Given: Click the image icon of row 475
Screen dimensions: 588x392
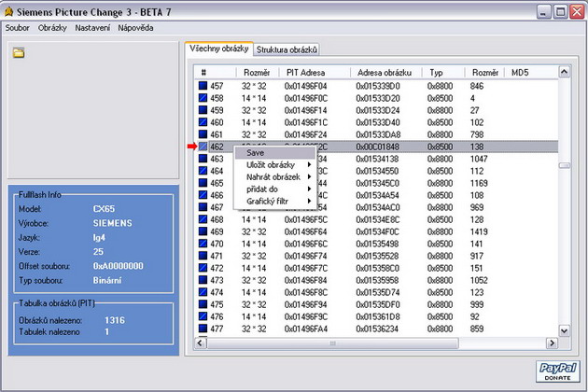Looking at the screenshot, I should click(203, 304).
